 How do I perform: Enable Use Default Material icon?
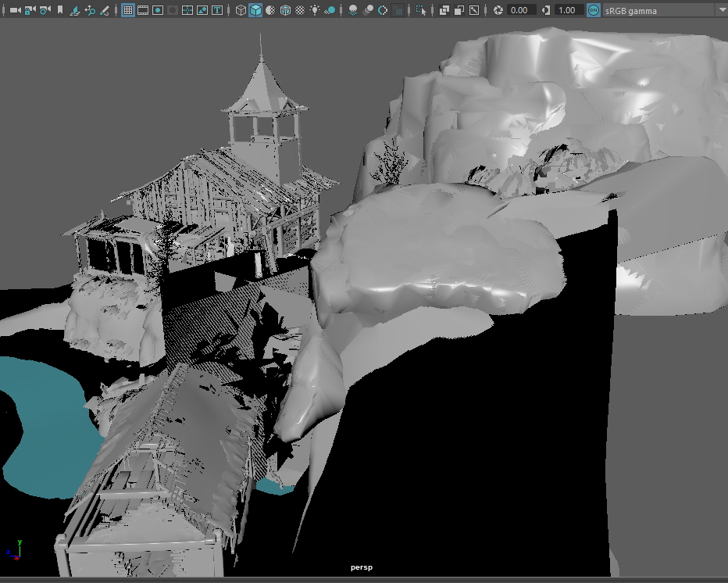[x=270, y=10]
